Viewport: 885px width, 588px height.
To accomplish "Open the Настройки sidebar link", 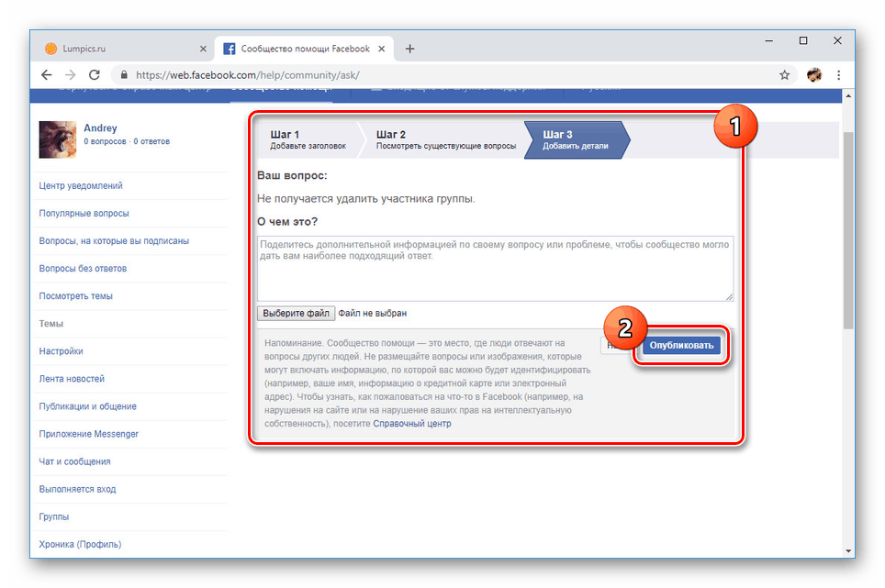I will coord(61,351).
